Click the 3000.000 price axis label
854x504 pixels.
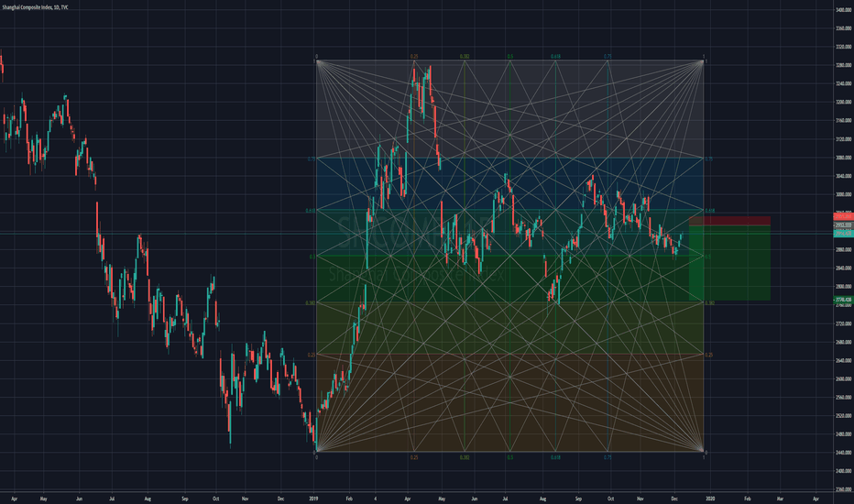pyautogui.click(x=844, y=194)
